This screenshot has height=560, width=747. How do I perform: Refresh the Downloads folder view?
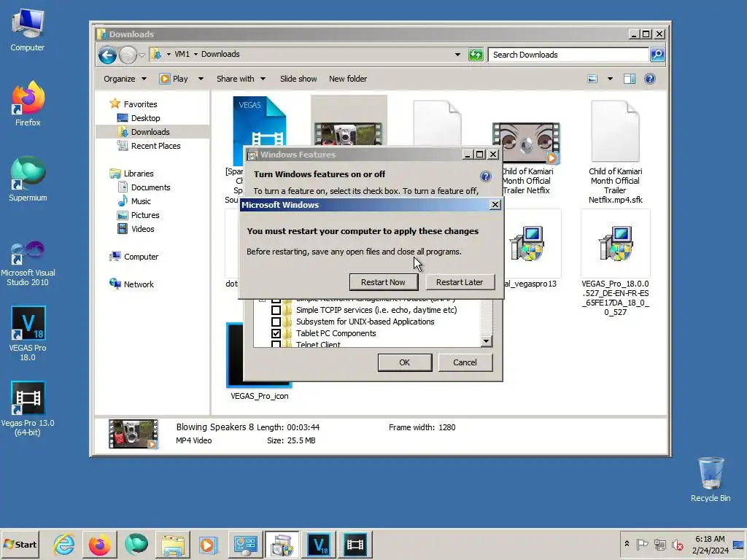point(476,55)
